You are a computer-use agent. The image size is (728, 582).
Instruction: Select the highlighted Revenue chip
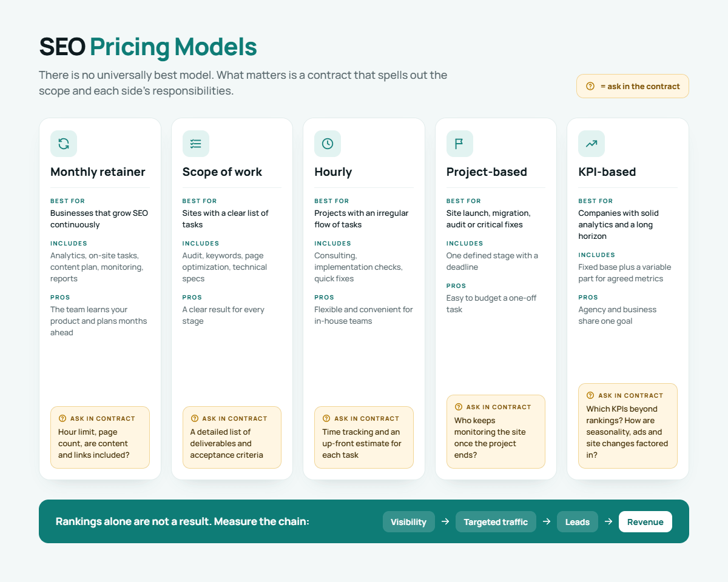(645, 521)
